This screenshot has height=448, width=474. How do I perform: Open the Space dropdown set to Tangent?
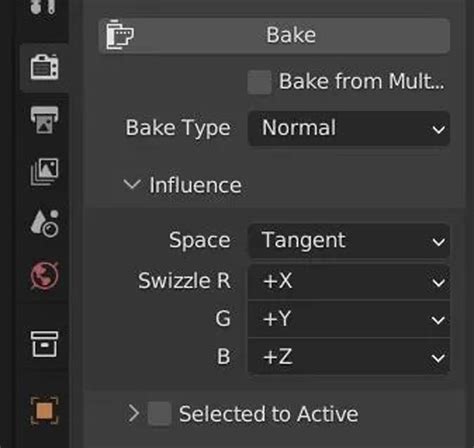click(349, 241)
